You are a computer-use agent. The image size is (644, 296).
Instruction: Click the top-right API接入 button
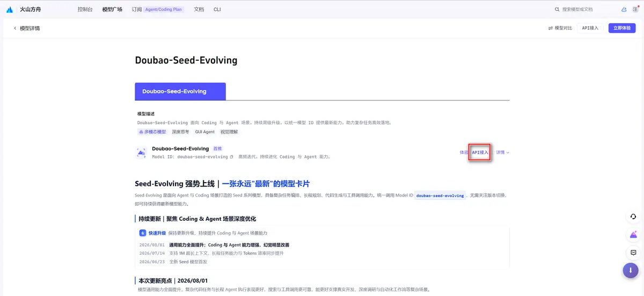tap(590, 28)
